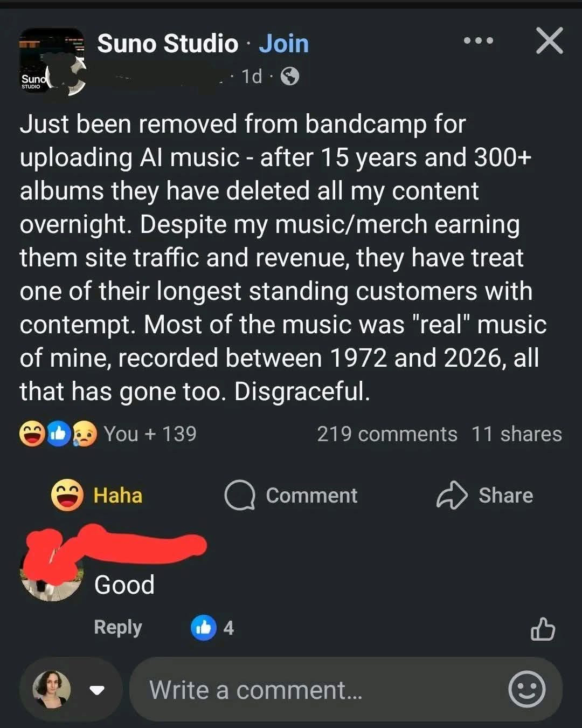The image size is (582, 728).
Task: Open the Suno Studio group name link
Action: click(168, 44)
